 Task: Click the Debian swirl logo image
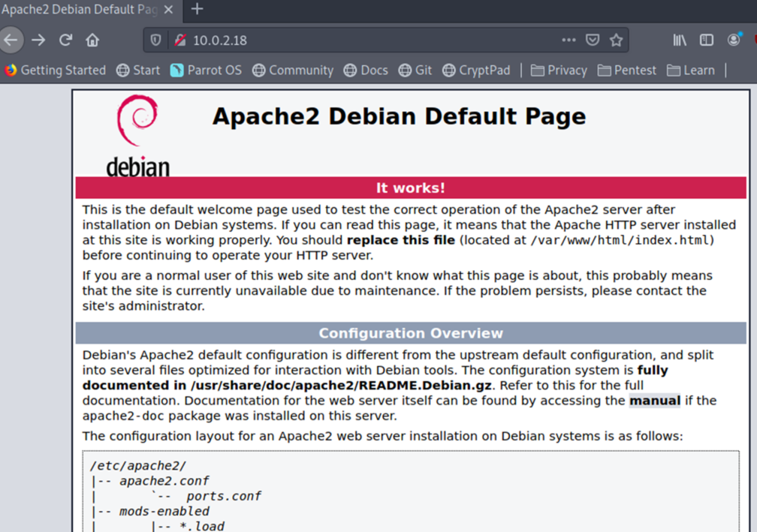pyautogui.click(x=137, y=135)
